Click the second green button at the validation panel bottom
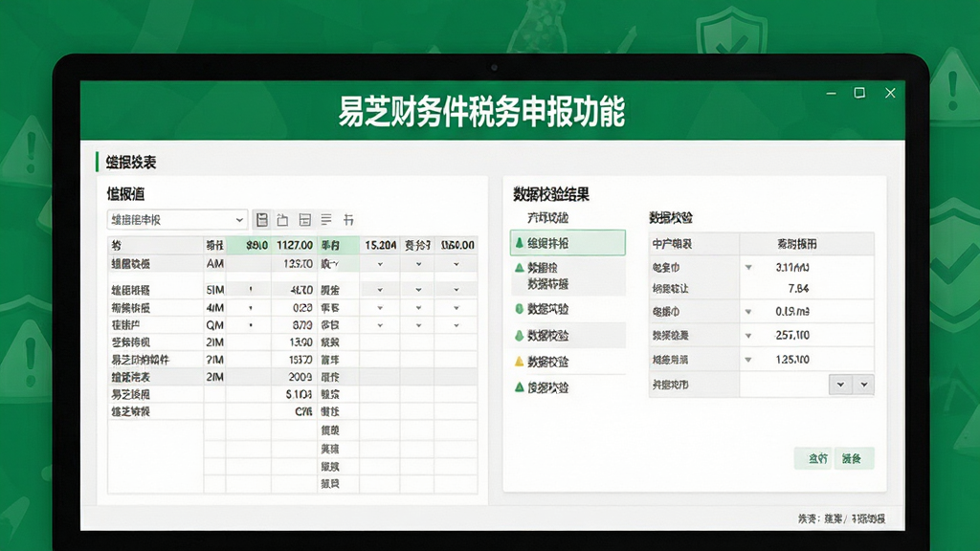The width and height of the screenshot is (980, 551). 853,458
